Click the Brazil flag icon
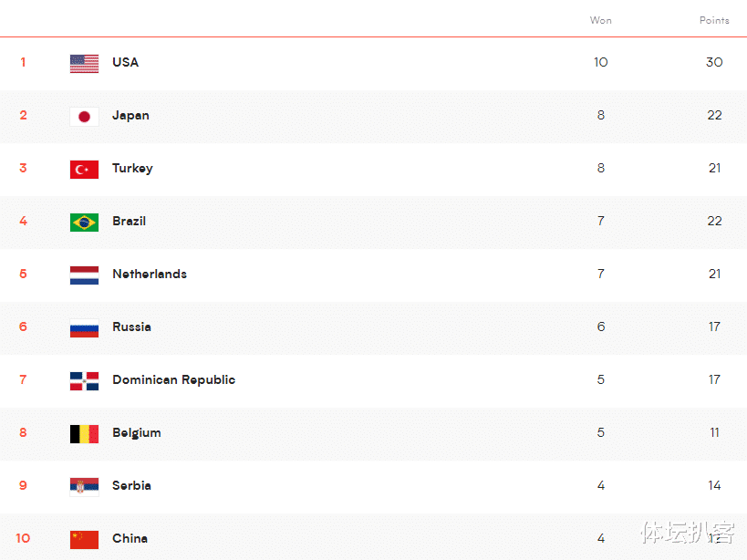747x560 pixels. pyautogui.click(x=84, y=222)
